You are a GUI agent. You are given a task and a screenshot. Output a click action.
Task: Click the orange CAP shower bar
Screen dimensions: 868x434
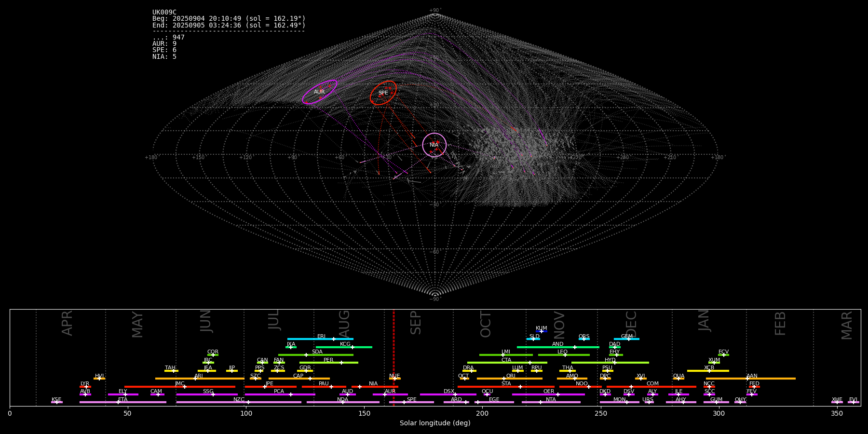click(x=299, y=379)
